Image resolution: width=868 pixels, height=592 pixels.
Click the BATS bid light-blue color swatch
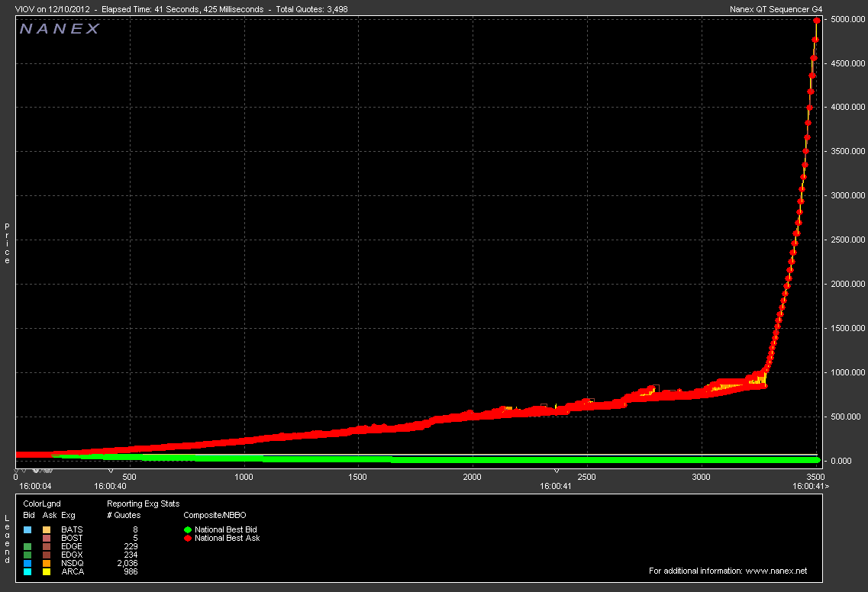(27, 529)
